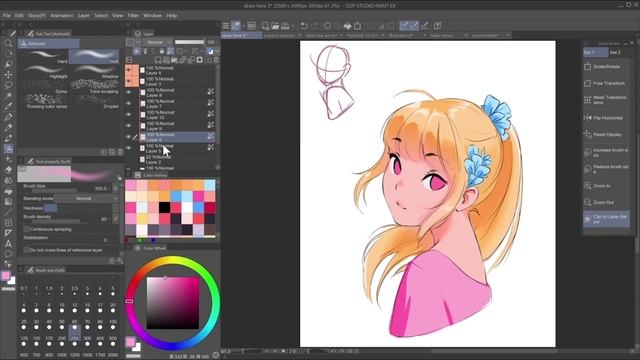Open the File menu
This screenshot has height=360, width=640.
[x=7, y=16]
